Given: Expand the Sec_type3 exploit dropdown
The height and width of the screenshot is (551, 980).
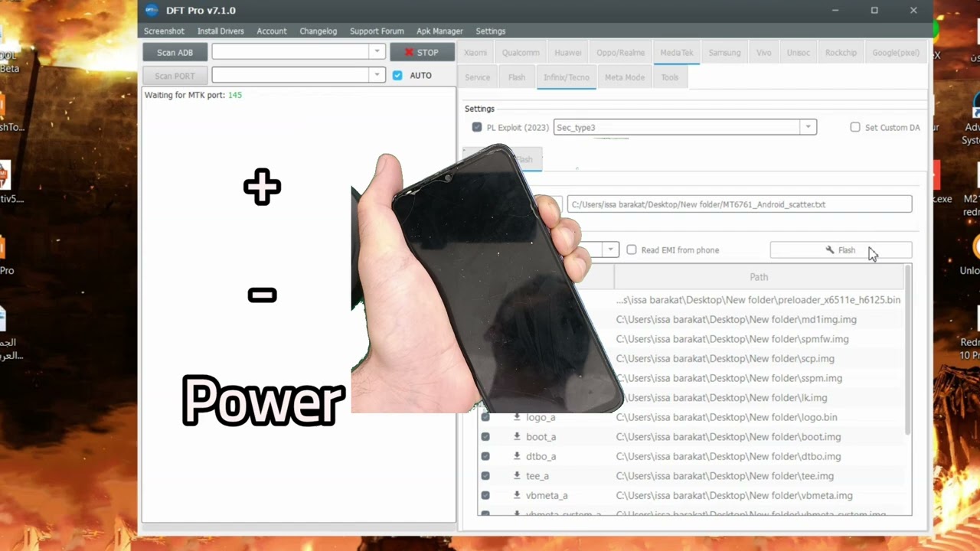Looking at the screenshot, I should [808, 127].
